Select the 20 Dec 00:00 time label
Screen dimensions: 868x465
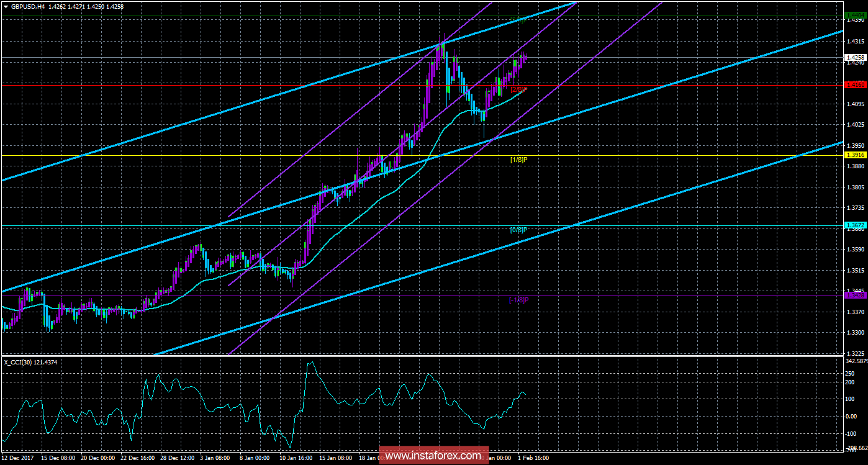click(99, 458)
